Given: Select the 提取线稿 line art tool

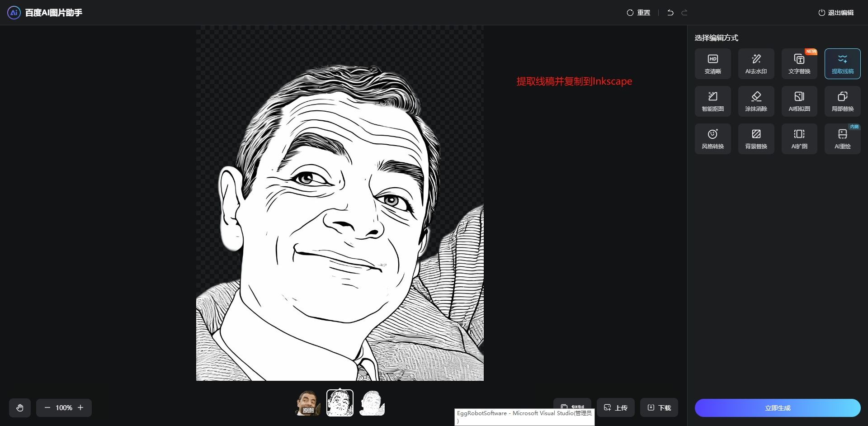Looking at the screenshot, I should coord(842,64).
